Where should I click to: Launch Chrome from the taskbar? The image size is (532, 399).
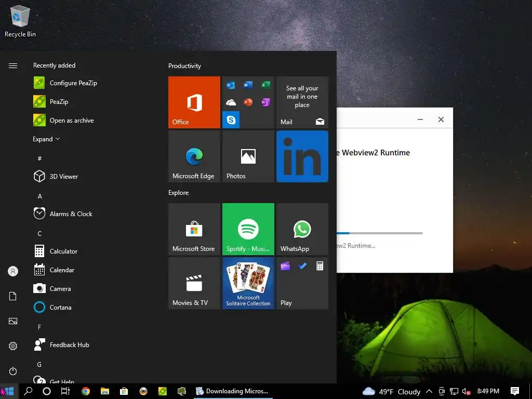pos(86,391)
